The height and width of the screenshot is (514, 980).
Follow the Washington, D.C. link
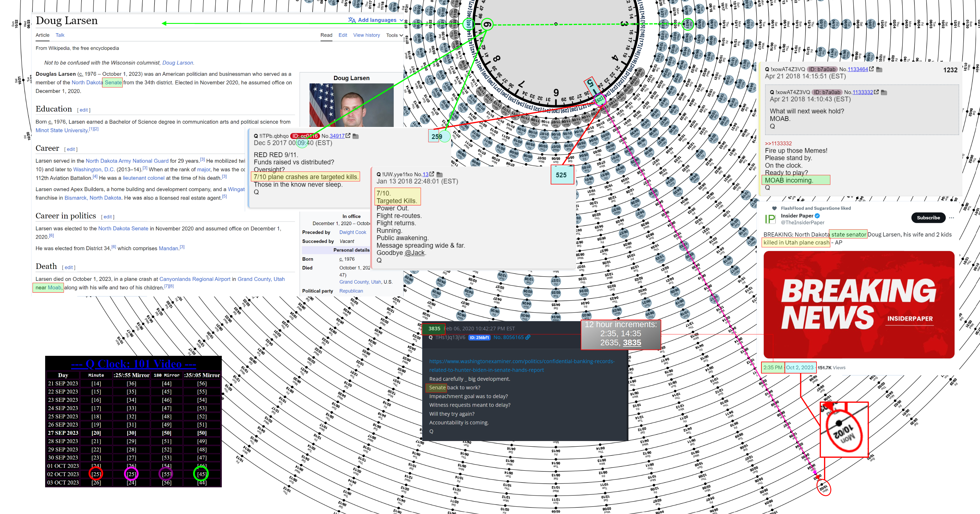click(94, 169)
